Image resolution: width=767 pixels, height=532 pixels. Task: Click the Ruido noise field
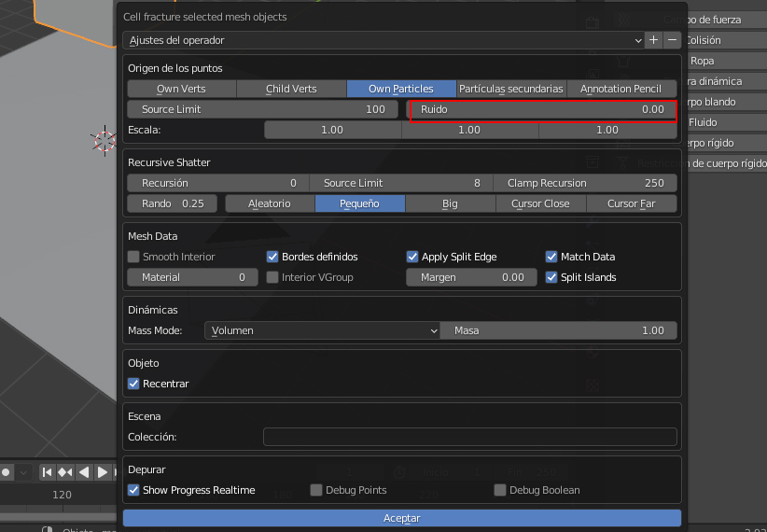(541, 109)
